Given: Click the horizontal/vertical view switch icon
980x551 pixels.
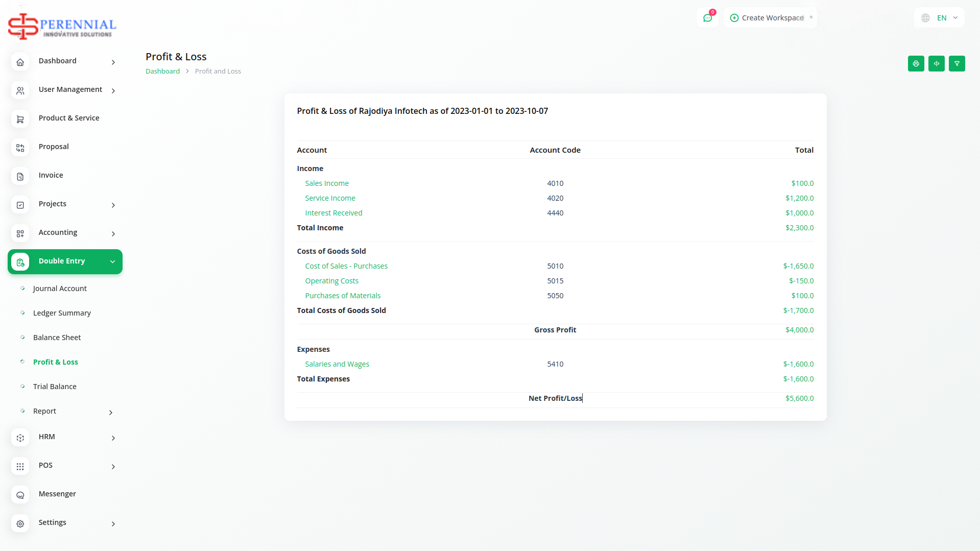Looking at the screenshot, I should pos(936,64).
